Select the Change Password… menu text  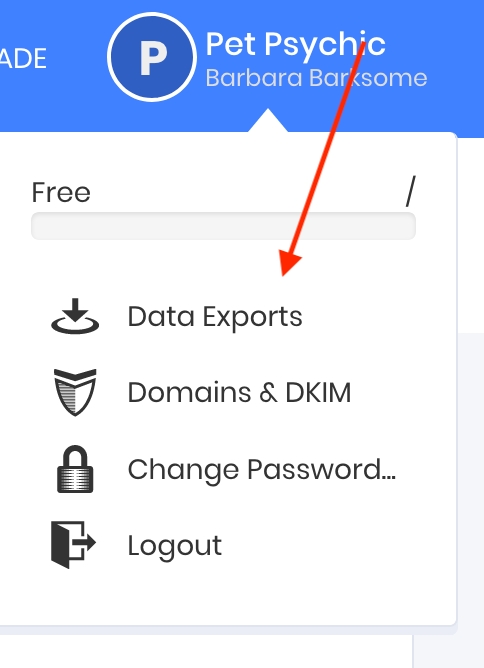point(262,469)
